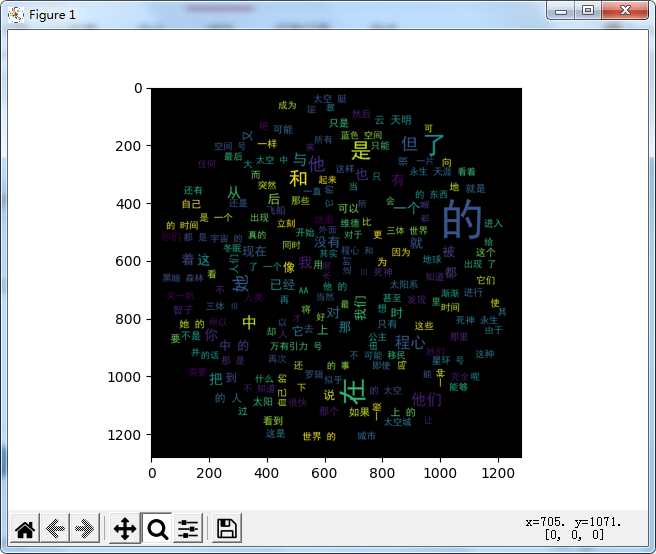The image size is (656, 554).
Task: Click the word 公主
Action: pos(377,337)
